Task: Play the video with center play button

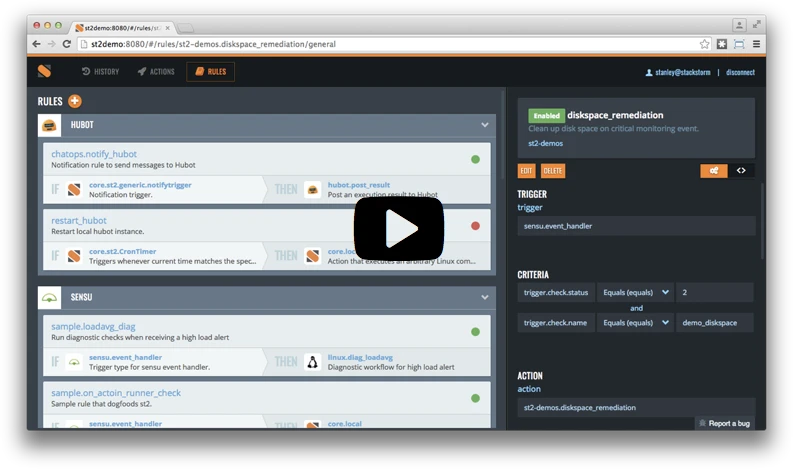Action: (399, 229)
